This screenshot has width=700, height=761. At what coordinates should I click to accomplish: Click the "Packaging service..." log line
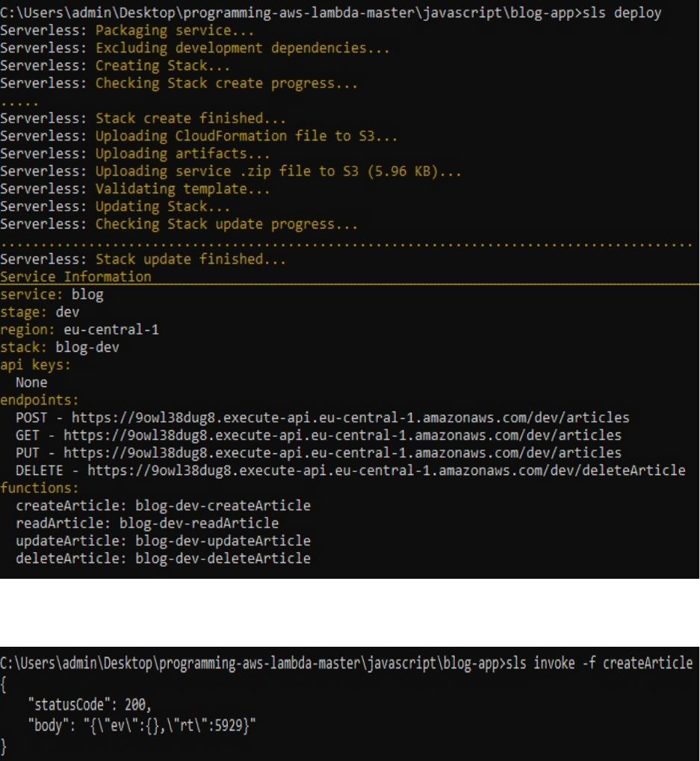(x=174, y=31)
